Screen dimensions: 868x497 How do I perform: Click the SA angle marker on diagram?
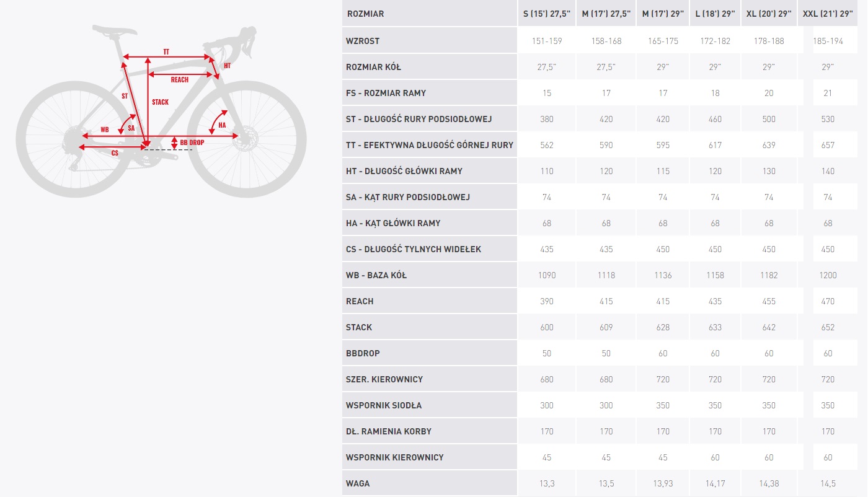(x=131, y=128)
